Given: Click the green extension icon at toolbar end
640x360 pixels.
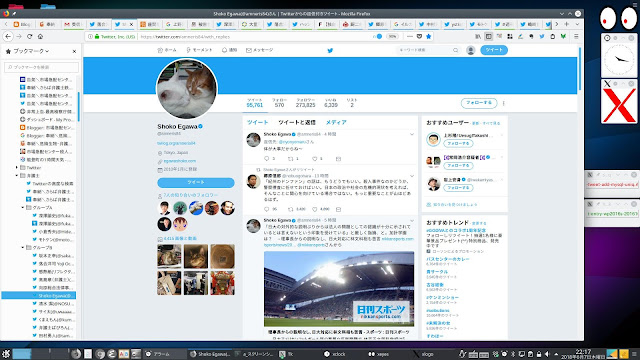Looking at the screenshot, I should click(563, 36).
